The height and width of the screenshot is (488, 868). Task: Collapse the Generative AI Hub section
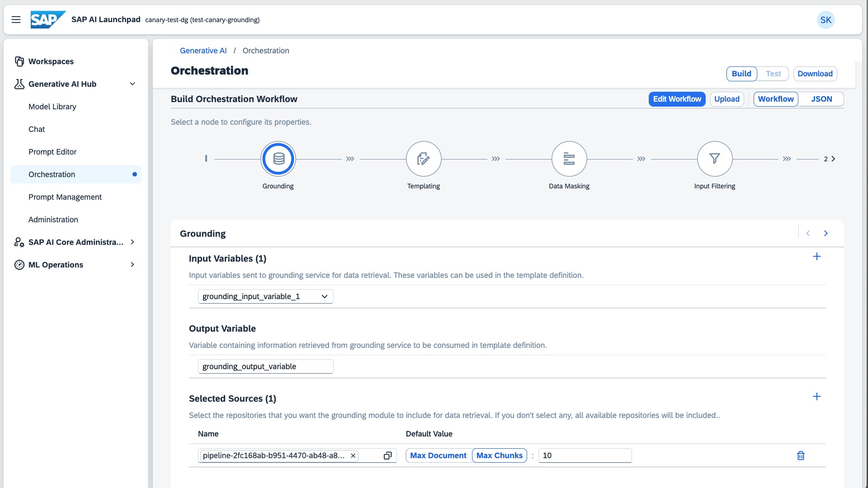click(132, 84)
